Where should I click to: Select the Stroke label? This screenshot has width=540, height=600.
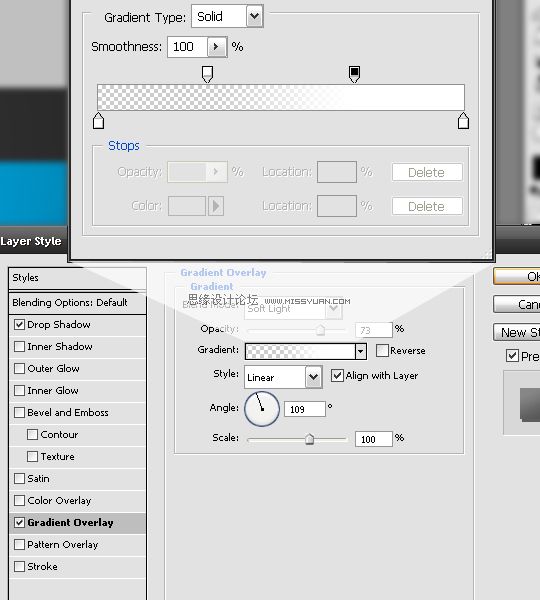[42, 567]
